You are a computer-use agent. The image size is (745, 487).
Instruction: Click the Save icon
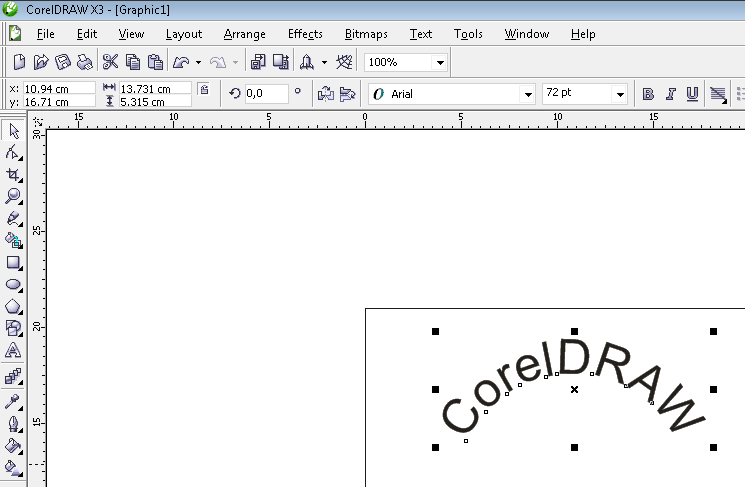pos(63,62)
